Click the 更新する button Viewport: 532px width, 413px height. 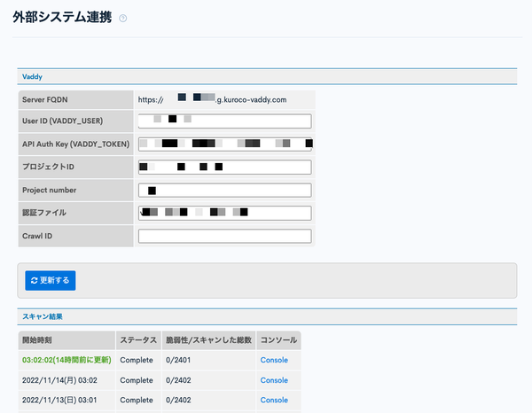pos(51,280)
